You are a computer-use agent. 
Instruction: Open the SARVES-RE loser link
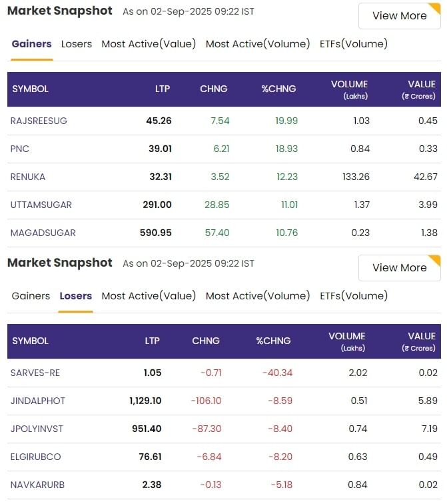click(35, 373)
